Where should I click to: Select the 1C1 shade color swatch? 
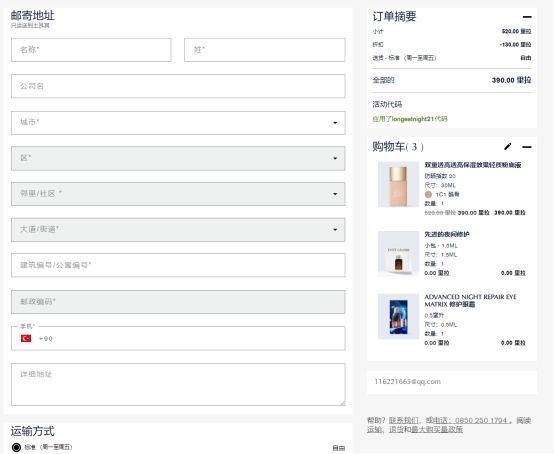pos(428,194)
